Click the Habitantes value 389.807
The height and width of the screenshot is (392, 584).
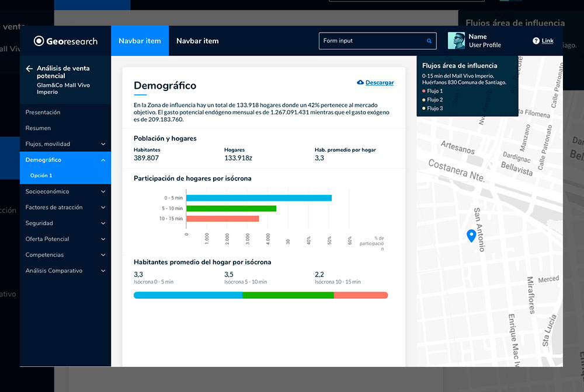point(146,158)
